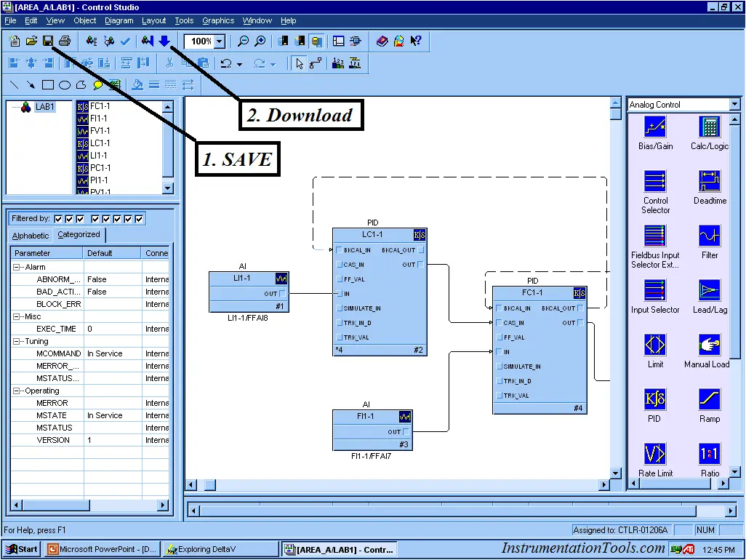
Task: Collapse the Operating parameter group
Action: coord(16,391)
